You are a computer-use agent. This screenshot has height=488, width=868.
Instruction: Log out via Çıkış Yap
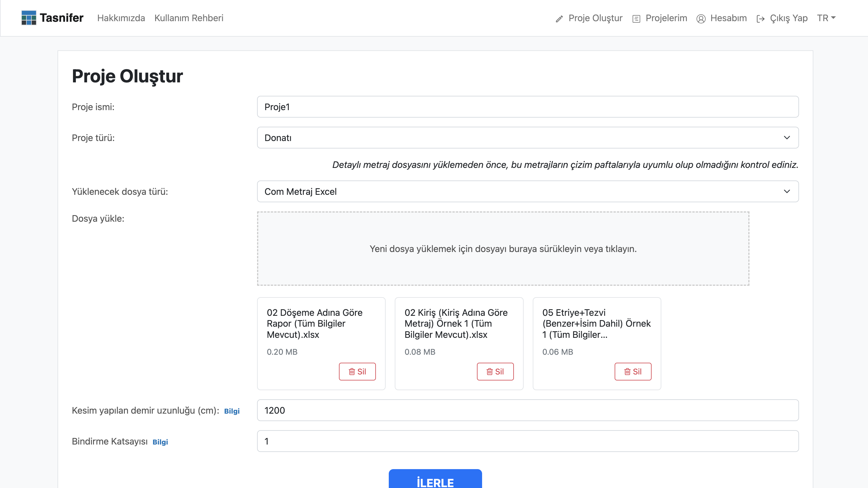[x=789, y=18]
